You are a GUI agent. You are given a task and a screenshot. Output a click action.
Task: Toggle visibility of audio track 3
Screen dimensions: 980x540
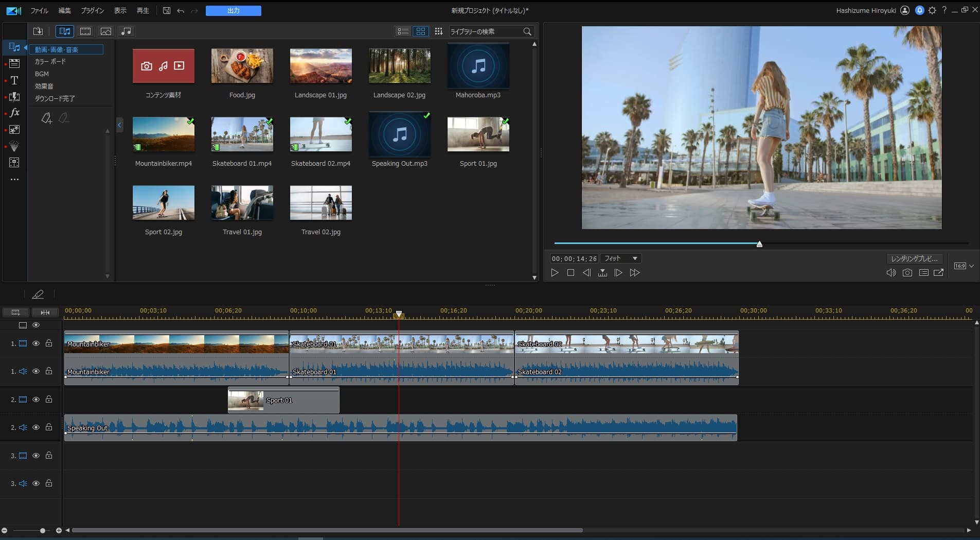pyautogui.click(x=36, y=483)
